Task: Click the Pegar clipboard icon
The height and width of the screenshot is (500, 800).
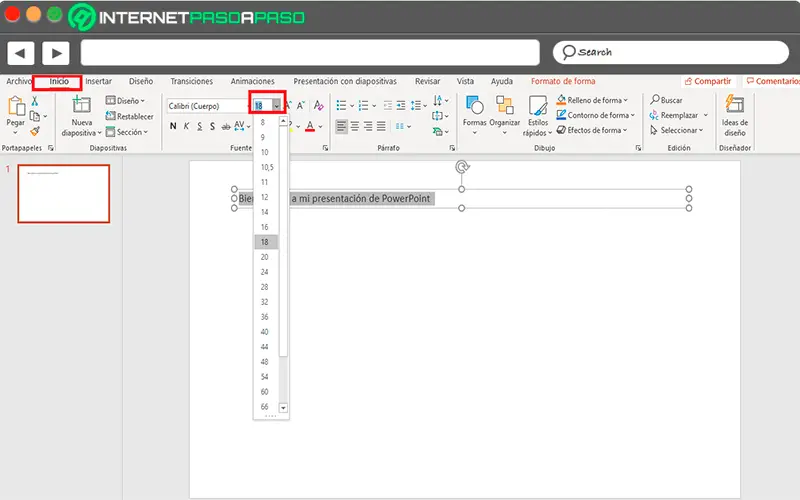Action: 16,106
